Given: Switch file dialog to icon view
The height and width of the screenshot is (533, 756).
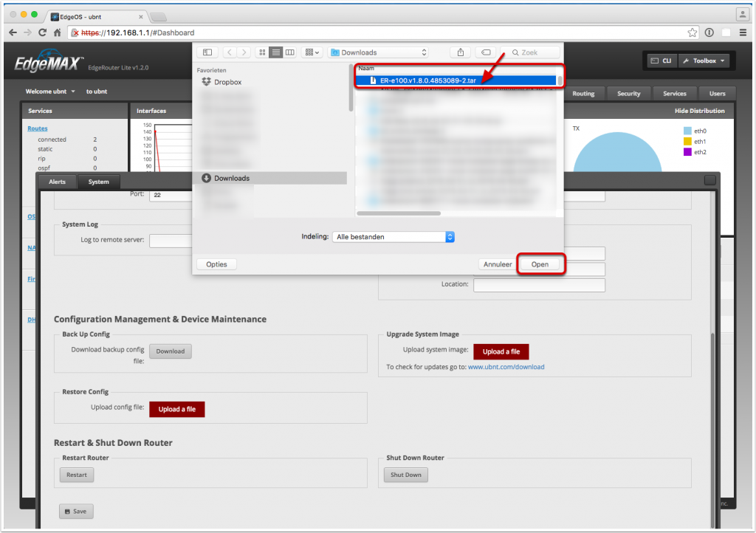Looking at the screenshot, I should (x=262, y=52).
